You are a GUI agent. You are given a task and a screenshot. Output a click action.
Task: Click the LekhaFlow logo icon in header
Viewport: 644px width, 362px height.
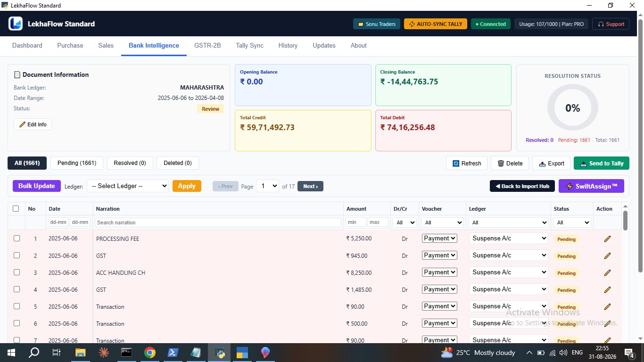(x=16, y=24)
